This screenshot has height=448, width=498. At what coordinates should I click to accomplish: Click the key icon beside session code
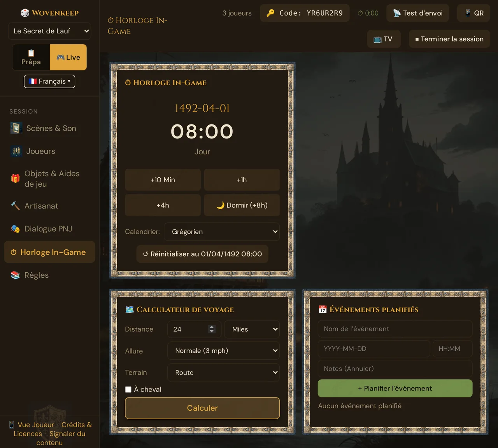coord(270,13)
